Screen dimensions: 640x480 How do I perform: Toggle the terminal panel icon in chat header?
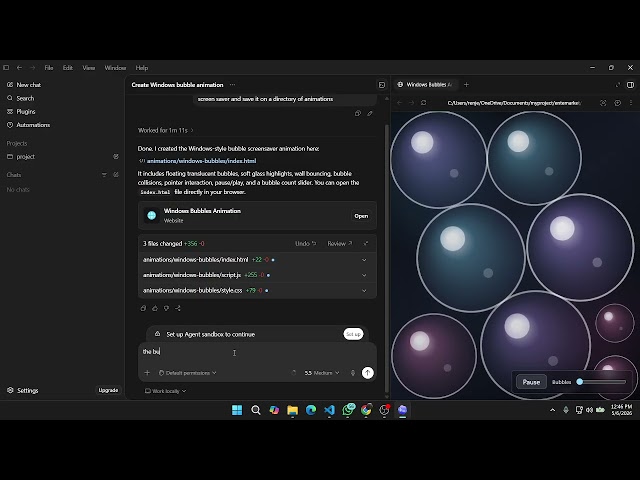pyautogui.click(x=382, y=85)
